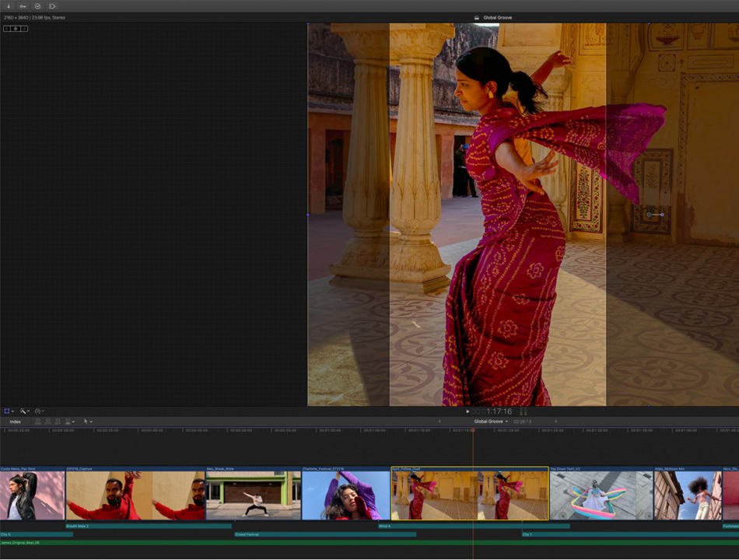Click the Append clip to timeline icon
The image size is (739, 560).
point(58,422)
